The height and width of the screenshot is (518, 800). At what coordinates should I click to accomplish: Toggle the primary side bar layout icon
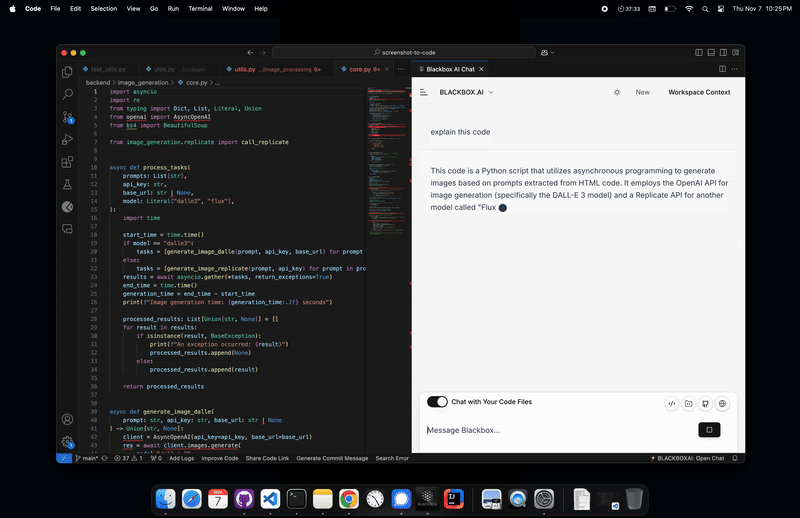(699, 53)
